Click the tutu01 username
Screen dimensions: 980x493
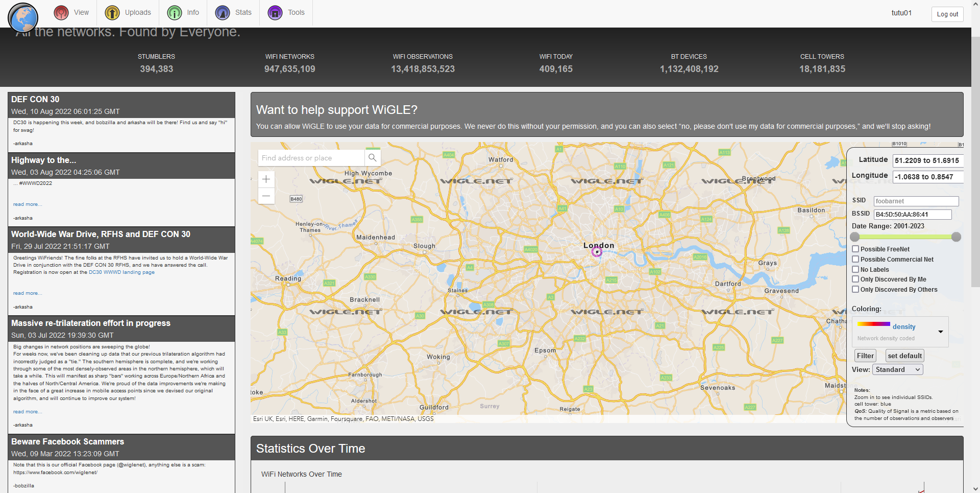tap(901, 13)
